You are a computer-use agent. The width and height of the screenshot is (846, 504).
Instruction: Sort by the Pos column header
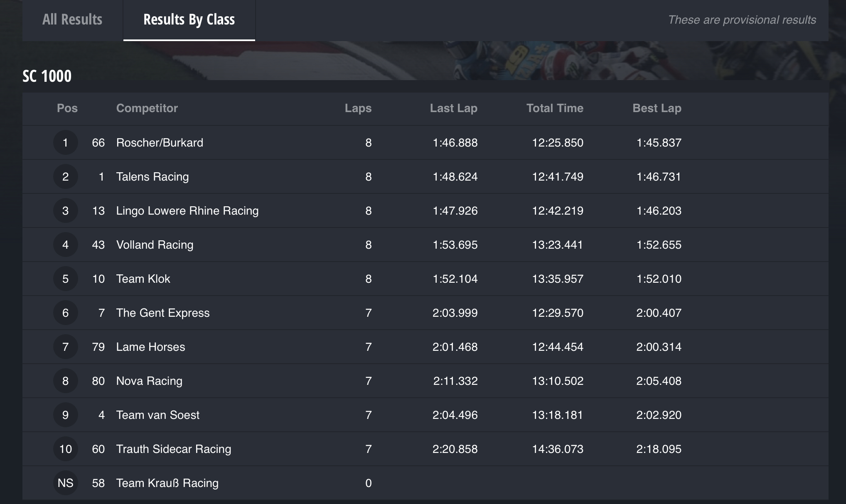coord(67,108)
